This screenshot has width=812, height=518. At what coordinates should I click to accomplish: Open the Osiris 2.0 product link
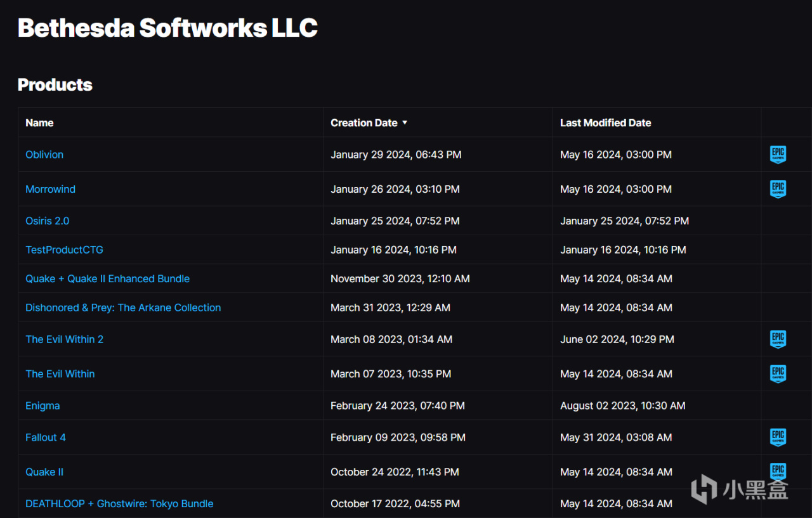click(48, 221)
